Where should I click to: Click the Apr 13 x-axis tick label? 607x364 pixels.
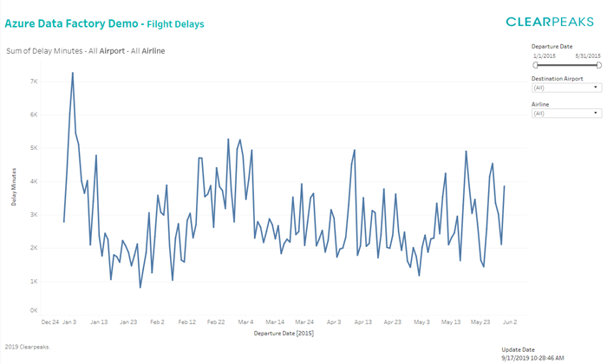[x=362, y=322]
